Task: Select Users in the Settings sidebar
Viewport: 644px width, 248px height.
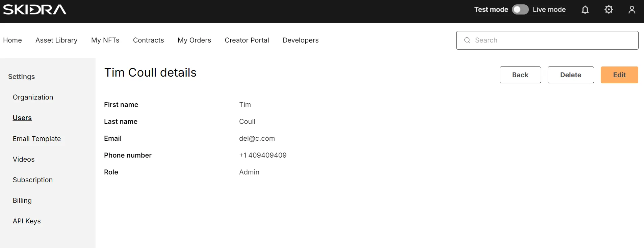Action: [x=22, y=118]
